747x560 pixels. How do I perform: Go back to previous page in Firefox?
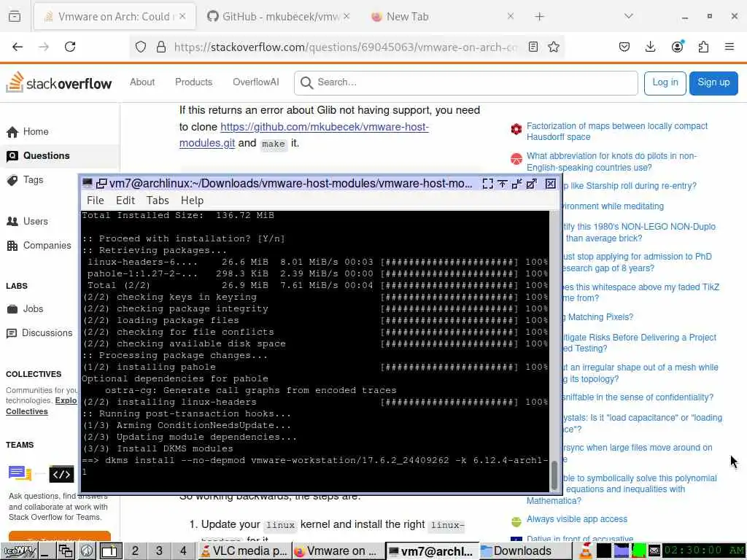(18, 47)
